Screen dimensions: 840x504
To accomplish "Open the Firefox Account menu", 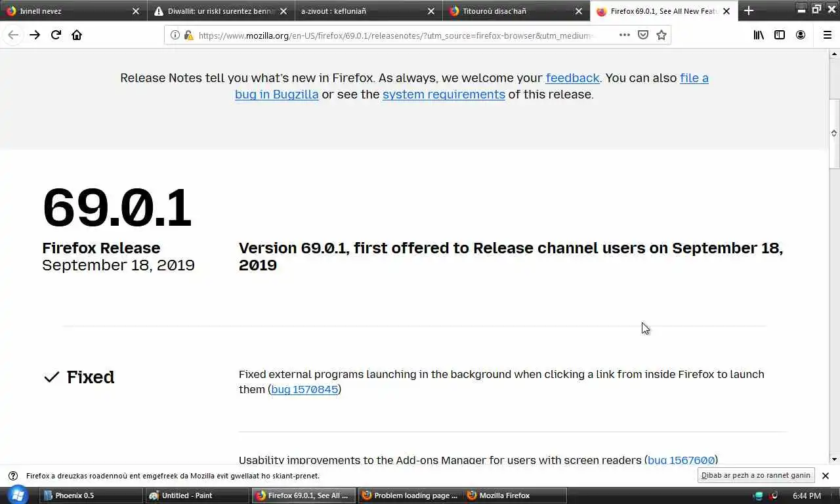I will [x=801, y=35].
